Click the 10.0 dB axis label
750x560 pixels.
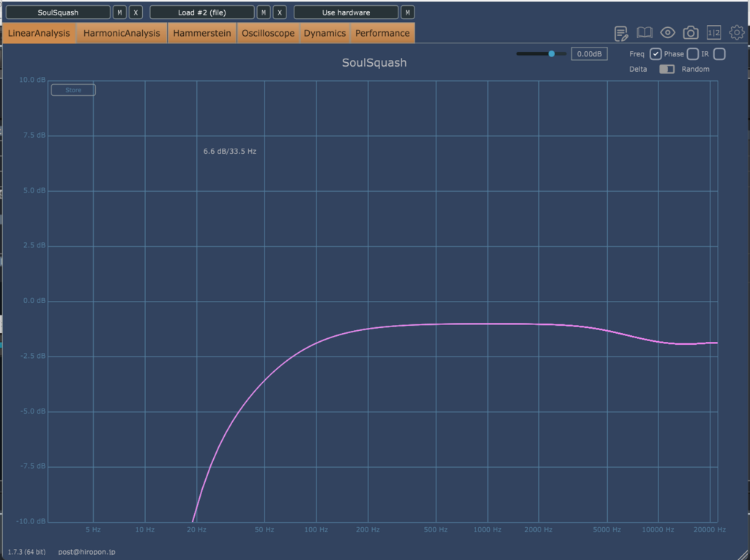[x=32, y=80]
